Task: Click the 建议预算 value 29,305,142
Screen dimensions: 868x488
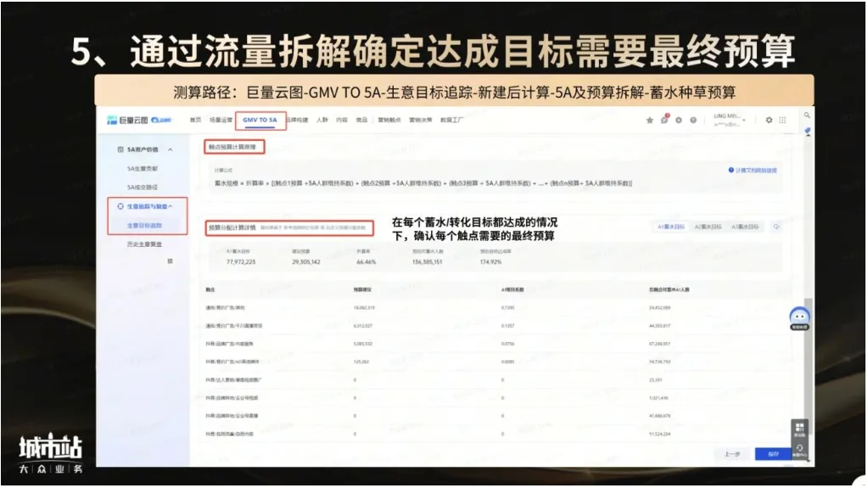Action: 306,262
